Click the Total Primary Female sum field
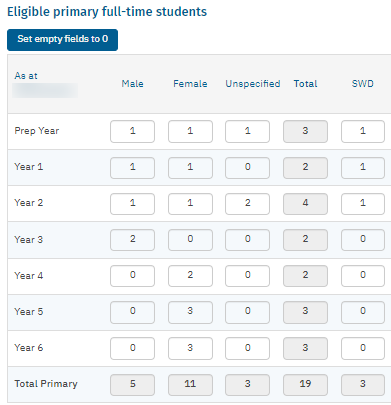 (x=190, y=385)
